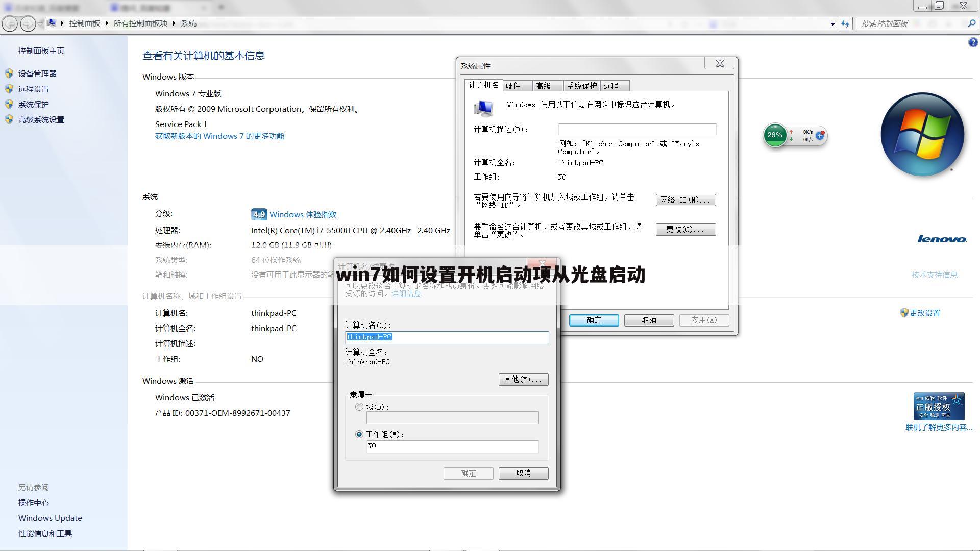Screen dimensions: 980x551
Task: Click 取消 in the computer name dialog
Action: click(x=523, y=473)
